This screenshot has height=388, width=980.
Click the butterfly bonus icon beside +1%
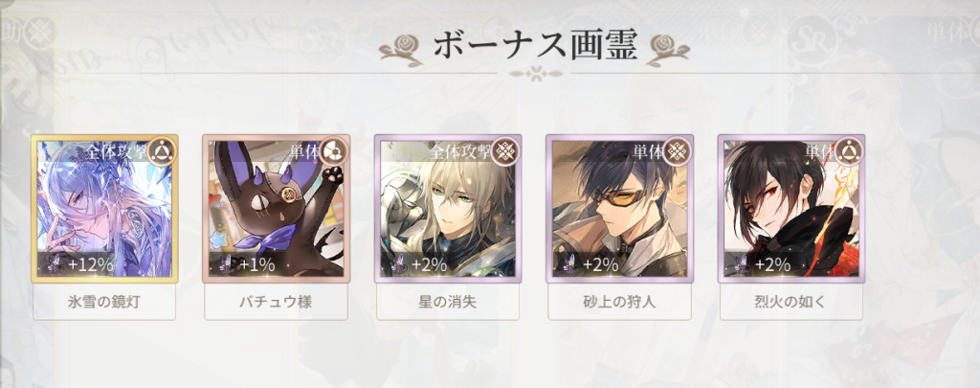click(x=226, y=263)
